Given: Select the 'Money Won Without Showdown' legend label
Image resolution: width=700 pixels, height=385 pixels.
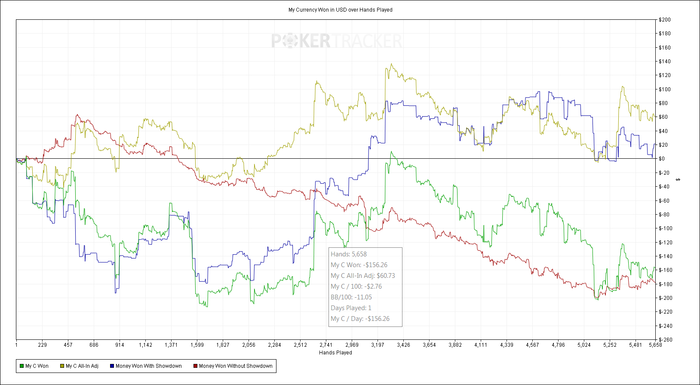Looking at the screenshot, I should (235, 366).
